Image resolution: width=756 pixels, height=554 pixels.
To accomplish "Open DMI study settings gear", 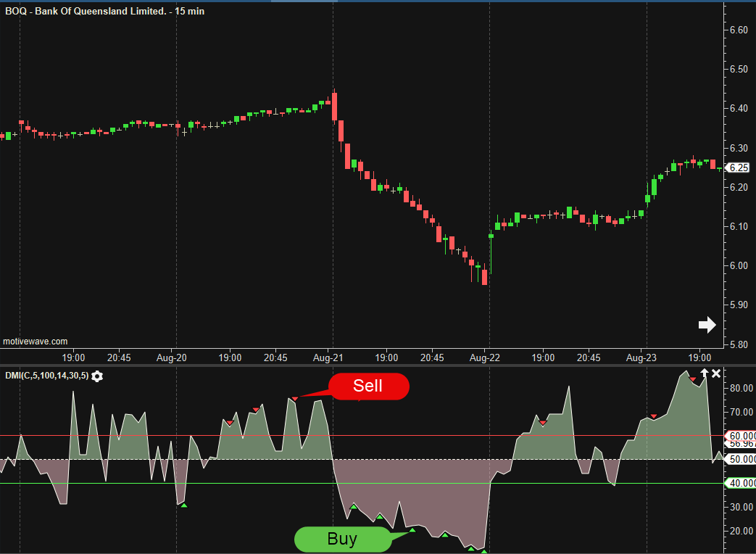I will [x=97, y=376].
